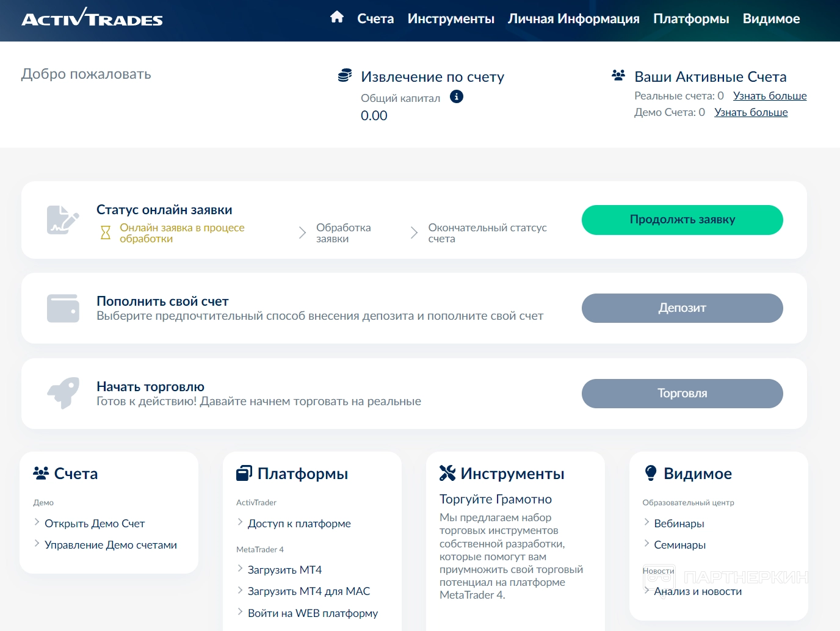Image resolution: width=840 pixels, height=631 pixels.
Task: Click the wrench icon in Инструменты card
Action: coord(447,473)
